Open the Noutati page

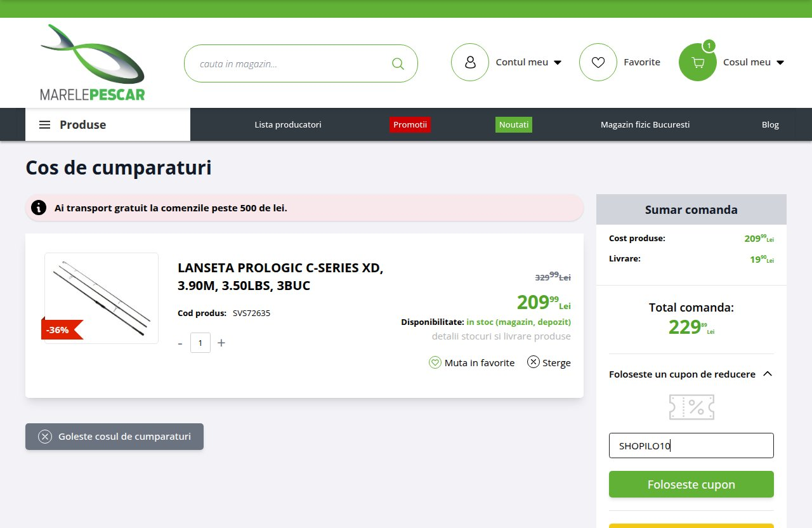click(x=514, y=124)
